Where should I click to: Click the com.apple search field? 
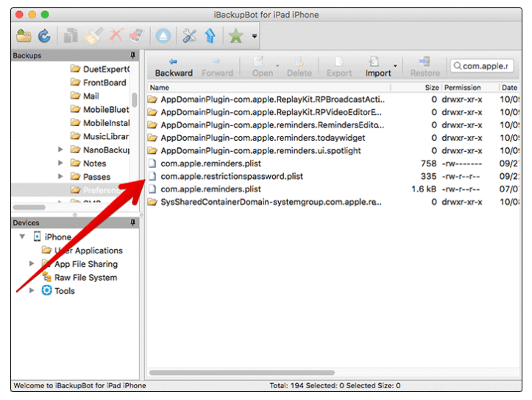[483, 66]
